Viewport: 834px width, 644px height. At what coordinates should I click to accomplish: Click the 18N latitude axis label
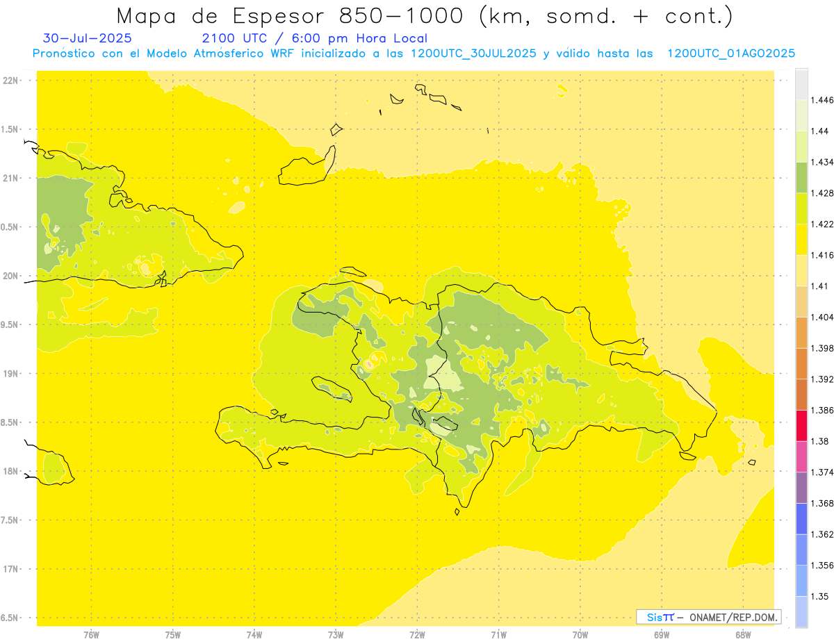click(10, 471)
